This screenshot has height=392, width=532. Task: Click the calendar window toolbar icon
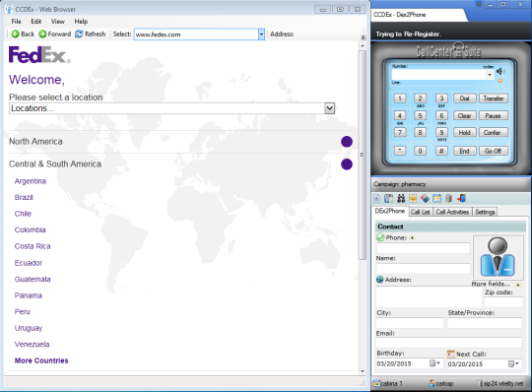pos(436,198)
